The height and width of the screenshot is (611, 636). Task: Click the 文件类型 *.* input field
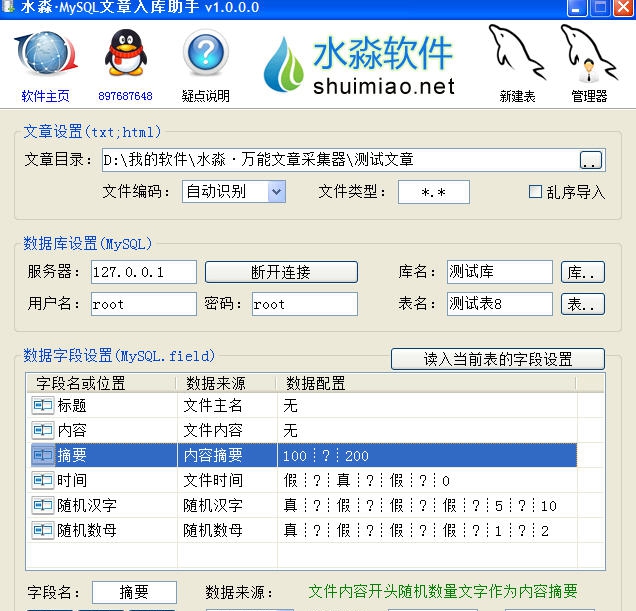[x=434, y=192]
